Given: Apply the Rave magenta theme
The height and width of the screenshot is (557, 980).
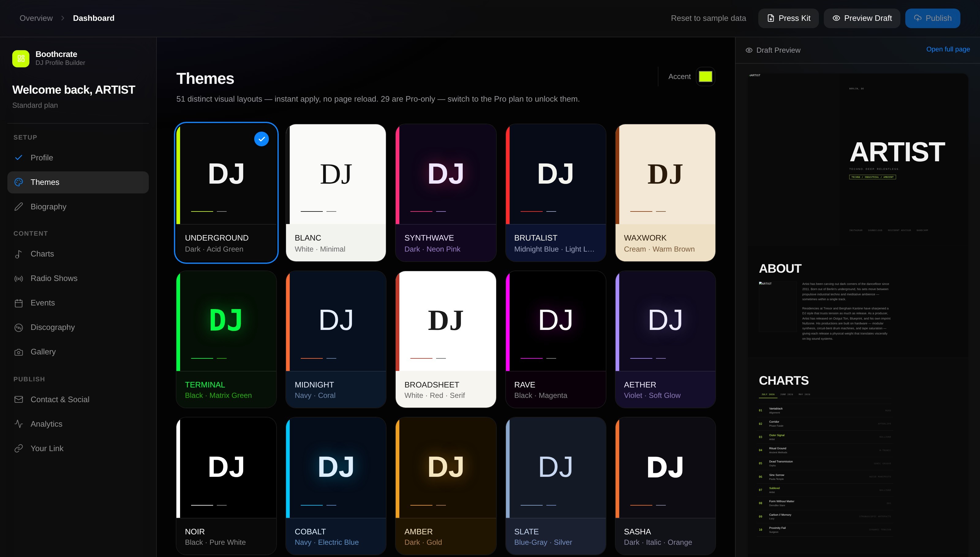Looking at the screenshot, I should [x=556, y=339].
